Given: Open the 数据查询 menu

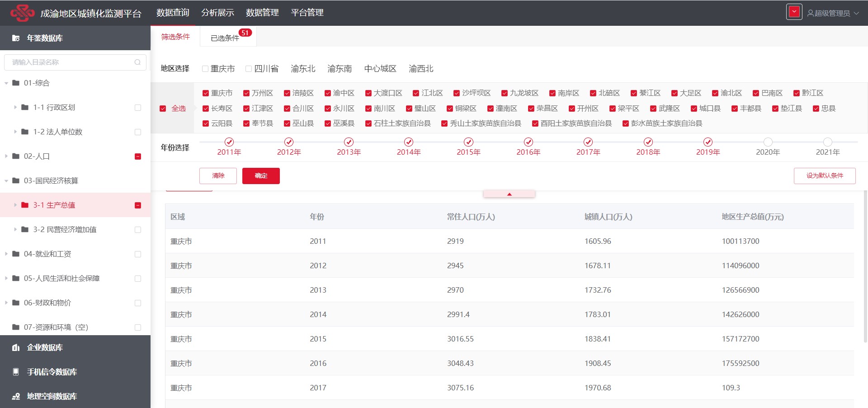Looking at the screenshot, I should [173, 13].
